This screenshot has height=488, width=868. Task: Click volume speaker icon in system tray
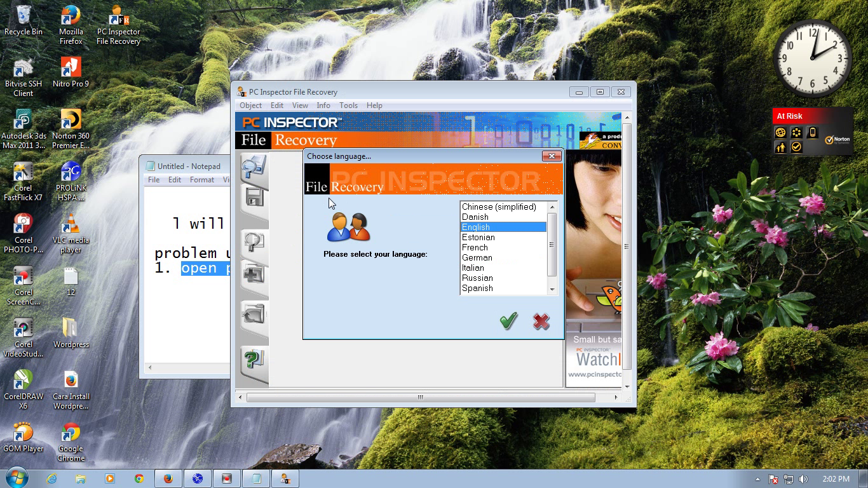(804, 479)
